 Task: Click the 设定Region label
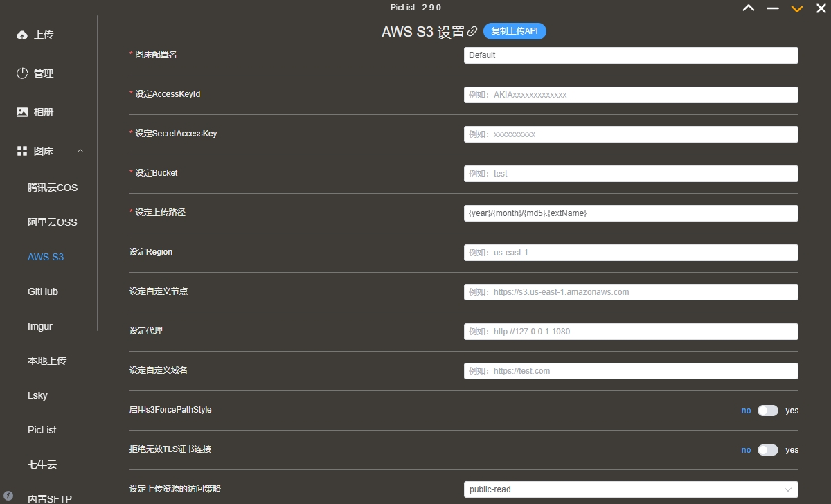pyautogui.click(x=151, y=251)
